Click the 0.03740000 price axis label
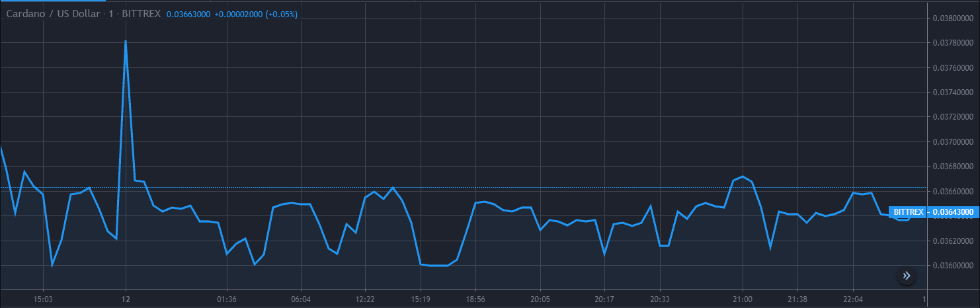The height and width of the screenshot is (308, 980). point(953,93)
